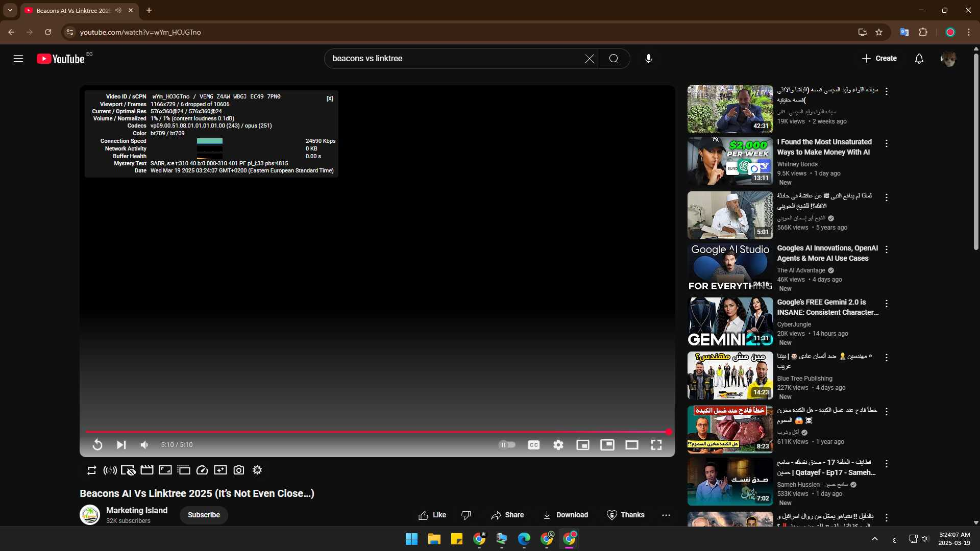The width and height of the screenshot is (980, 551).
Task: Open the player settings gear
Action: (x=558, y=445)
